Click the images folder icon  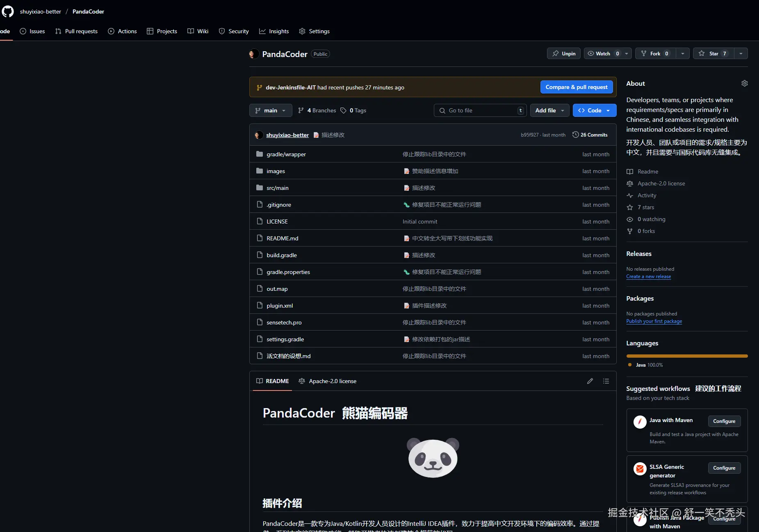(x=260, y=171)
